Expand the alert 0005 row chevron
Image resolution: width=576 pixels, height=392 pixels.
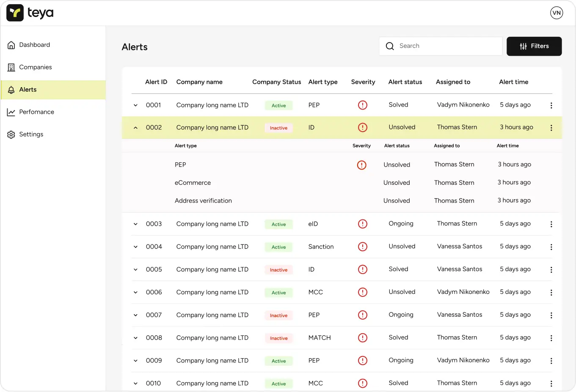click(135, 270)
